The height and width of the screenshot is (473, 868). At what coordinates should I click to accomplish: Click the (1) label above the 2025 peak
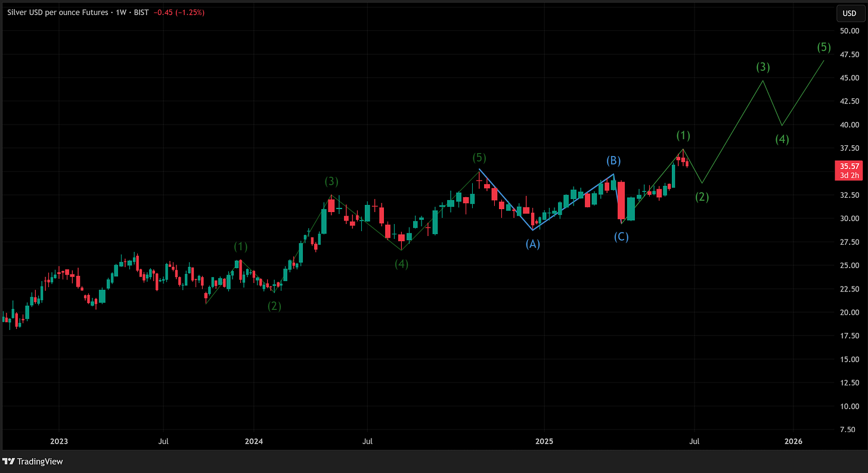pyautogui.click(x=683, y=135)
